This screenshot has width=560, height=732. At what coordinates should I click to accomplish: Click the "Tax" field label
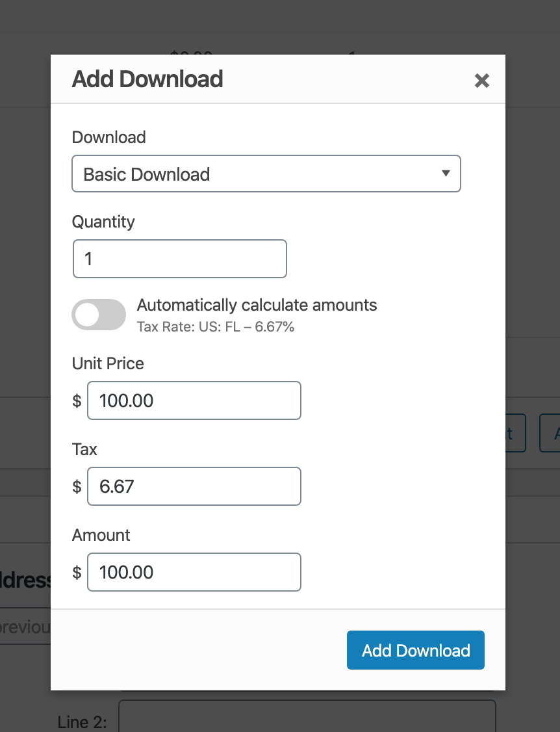[x=84, y=449]
